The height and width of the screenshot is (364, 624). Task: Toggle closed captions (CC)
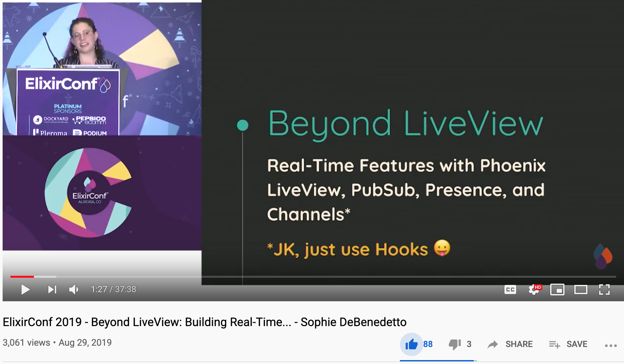point(510,290)
